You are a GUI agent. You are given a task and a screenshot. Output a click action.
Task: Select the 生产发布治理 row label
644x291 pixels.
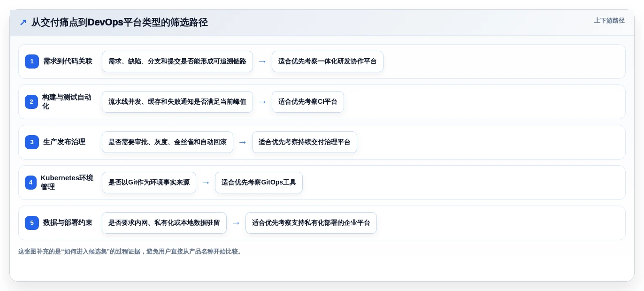(64, 142)
